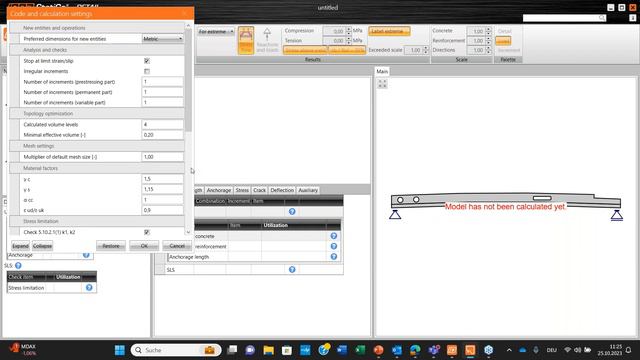Collapse Stress limitation section

(x=97, y=221)
